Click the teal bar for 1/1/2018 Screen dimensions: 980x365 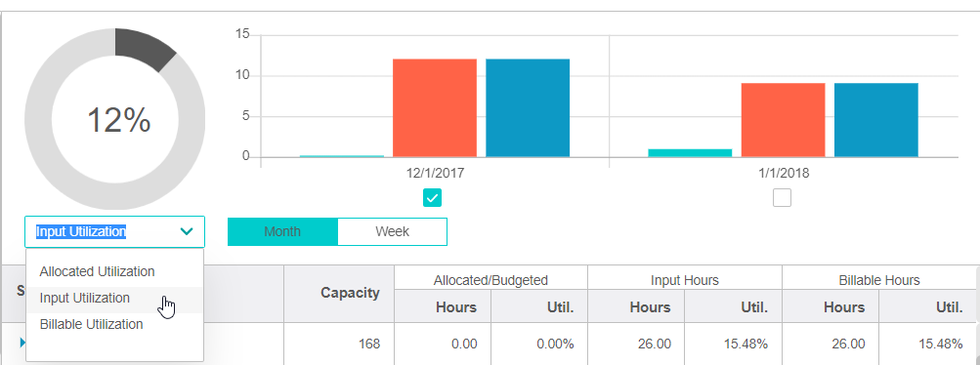(690, 153)
